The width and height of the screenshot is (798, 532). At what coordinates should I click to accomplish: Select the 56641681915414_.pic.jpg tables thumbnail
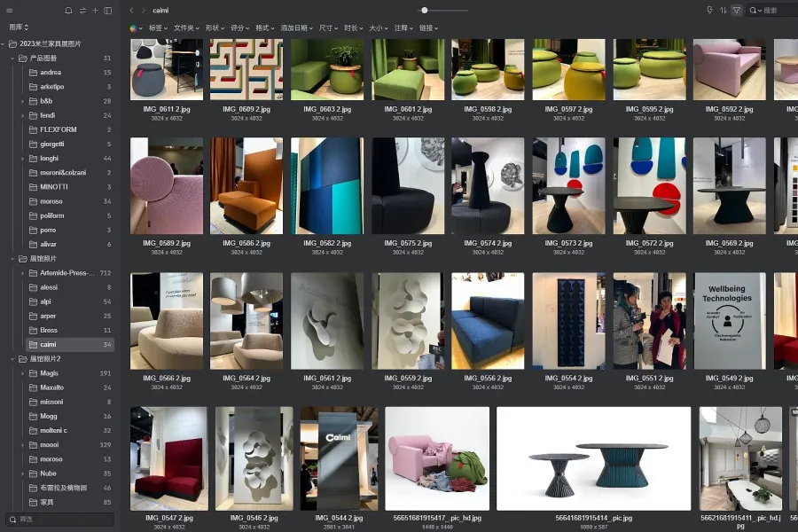pyautogui.click(x=594, y=458)
